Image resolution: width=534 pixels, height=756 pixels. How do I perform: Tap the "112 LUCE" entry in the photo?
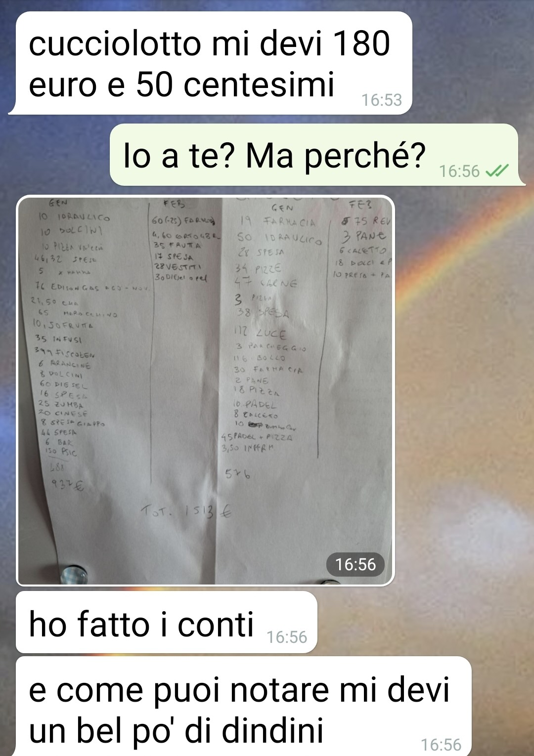[x=260, y=334]
